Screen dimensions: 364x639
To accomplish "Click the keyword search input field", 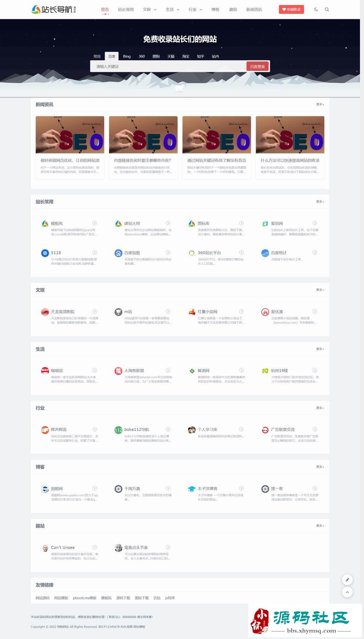I will click(x=169, y=66).
